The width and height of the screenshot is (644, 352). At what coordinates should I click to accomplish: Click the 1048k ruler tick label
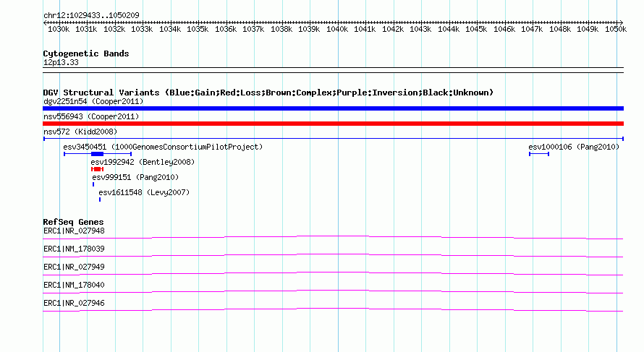560,30
